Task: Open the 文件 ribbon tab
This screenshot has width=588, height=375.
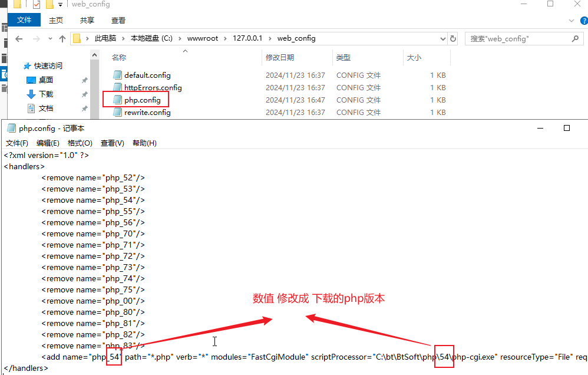Action: (24, 20)
